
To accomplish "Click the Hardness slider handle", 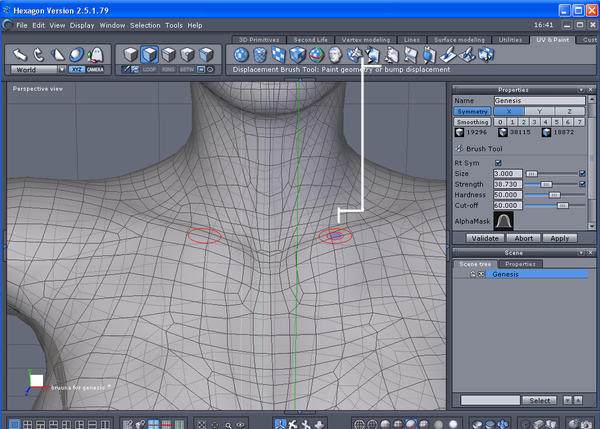I will pyautogui.click(x=556, y=194).
